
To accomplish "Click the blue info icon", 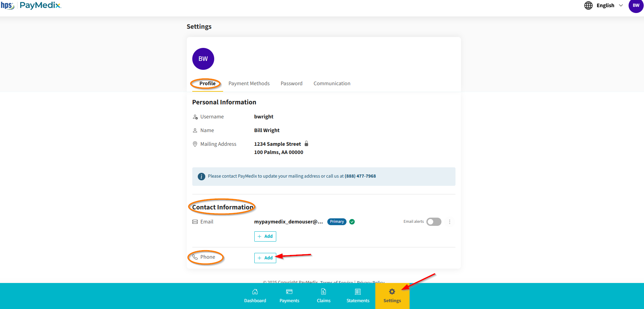I will pos(202,177).
